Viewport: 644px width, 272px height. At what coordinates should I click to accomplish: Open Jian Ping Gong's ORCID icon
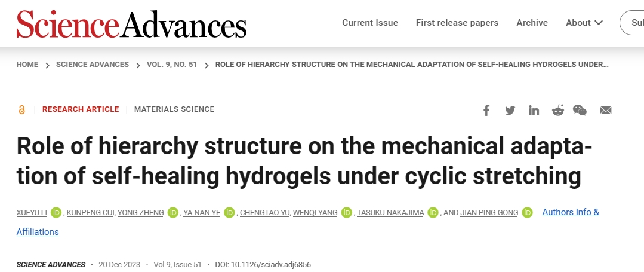click(528, 213)
